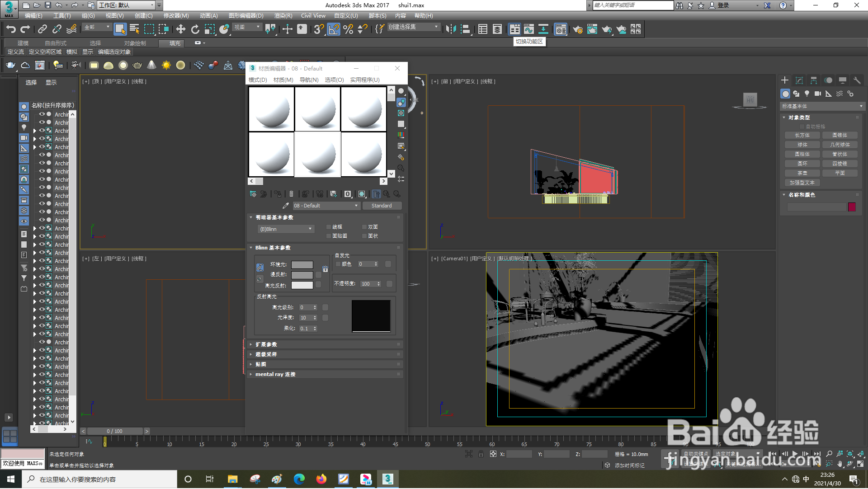This screenshot has width=868, height=489.
Task: Open 实用程序(U) menu in material editor
Action: (x=365, y=80)
